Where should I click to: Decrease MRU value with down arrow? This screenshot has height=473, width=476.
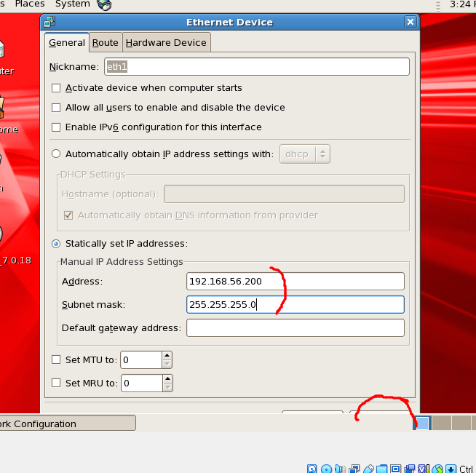pyautogui.click(x=167, y=387)
